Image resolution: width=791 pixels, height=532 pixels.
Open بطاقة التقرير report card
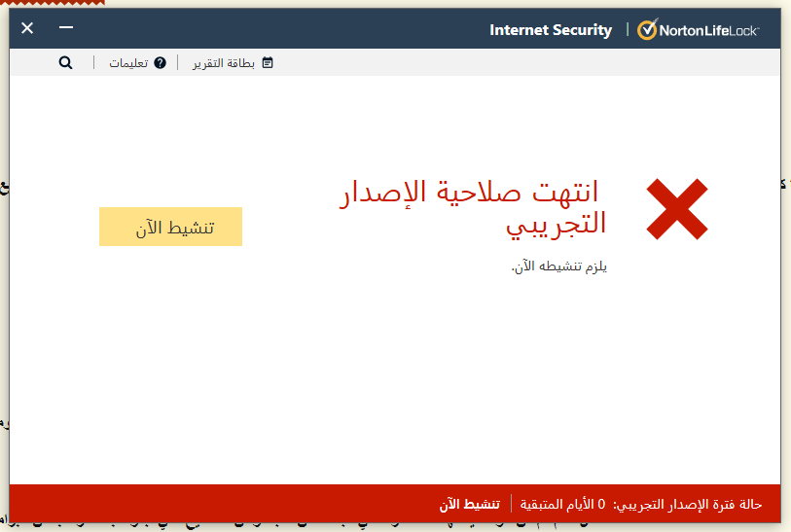pyautogui.click(x=224, y=63)
